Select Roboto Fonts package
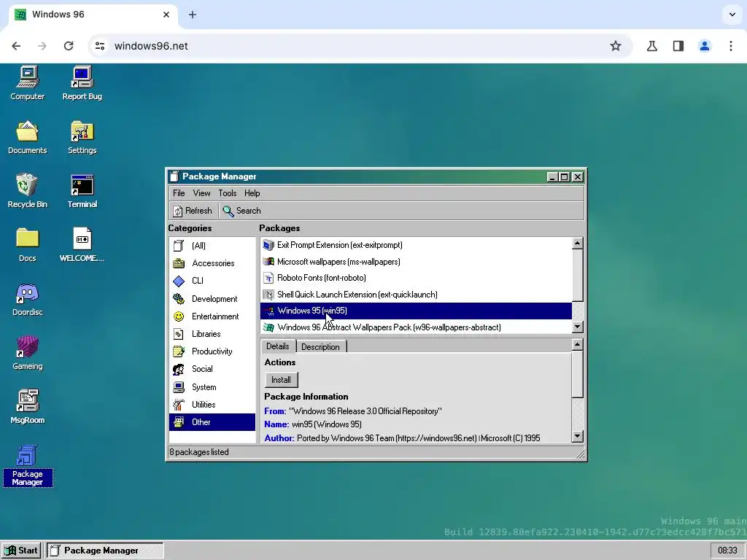 [x=416, y=278]
